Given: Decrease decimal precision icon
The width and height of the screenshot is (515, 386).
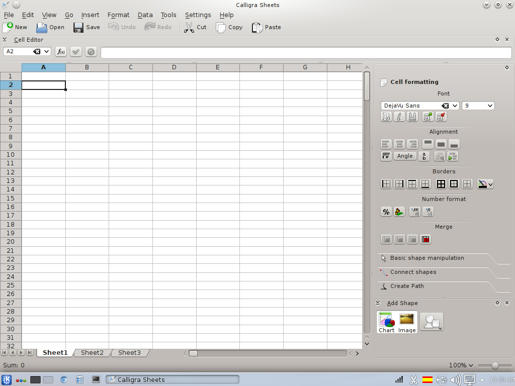Looking at the screenshot, I should click(x=428, y=212).
